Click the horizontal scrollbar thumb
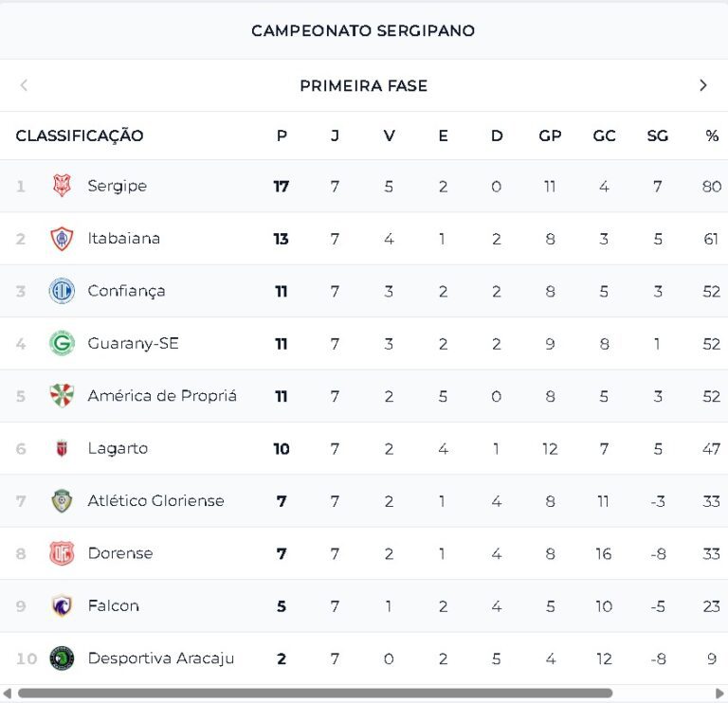This screenshot has height=703, width=728. point(315,694)
